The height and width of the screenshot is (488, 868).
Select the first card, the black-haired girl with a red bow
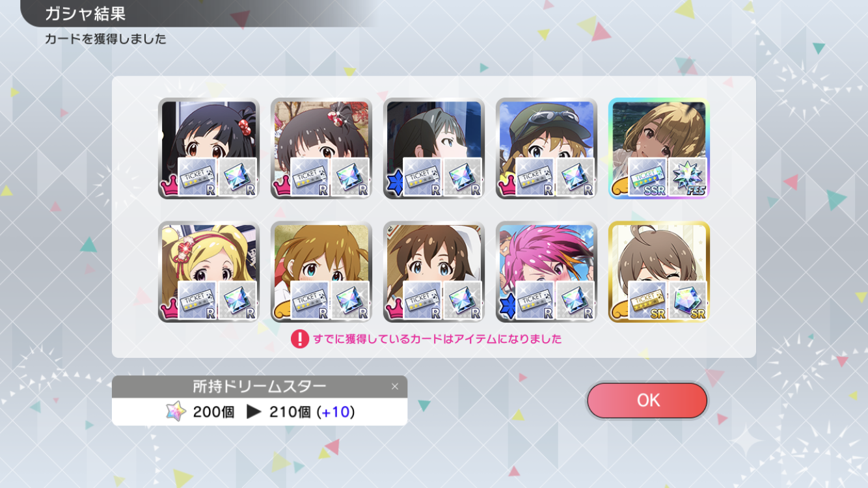tap(208, 148)
